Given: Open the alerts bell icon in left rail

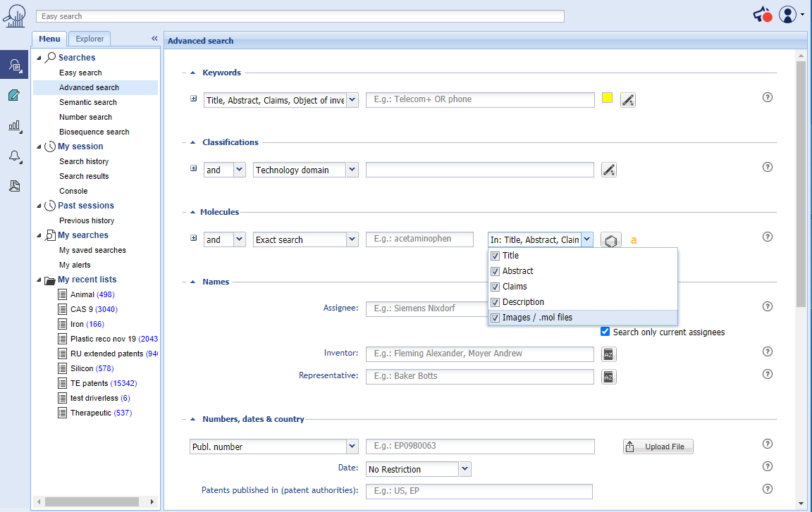Looking at the screenshot, I should pyautogui.click(x=15, y=156).
